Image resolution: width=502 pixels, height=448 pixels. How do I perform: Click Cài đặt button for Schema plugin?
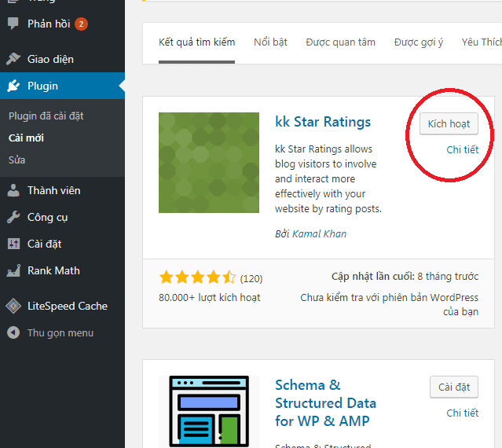[454, 387]
